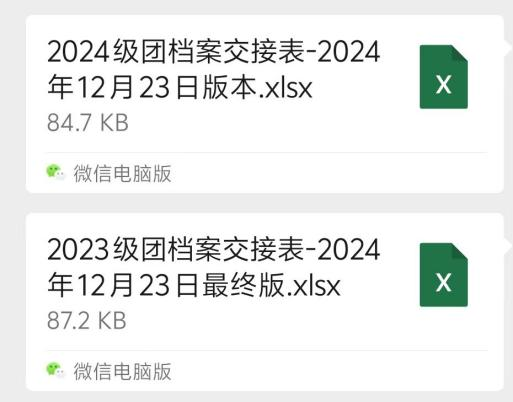Screen dimensions: 513x402
Task: Click the first file message bubble background
Action: tap(265, 104)
